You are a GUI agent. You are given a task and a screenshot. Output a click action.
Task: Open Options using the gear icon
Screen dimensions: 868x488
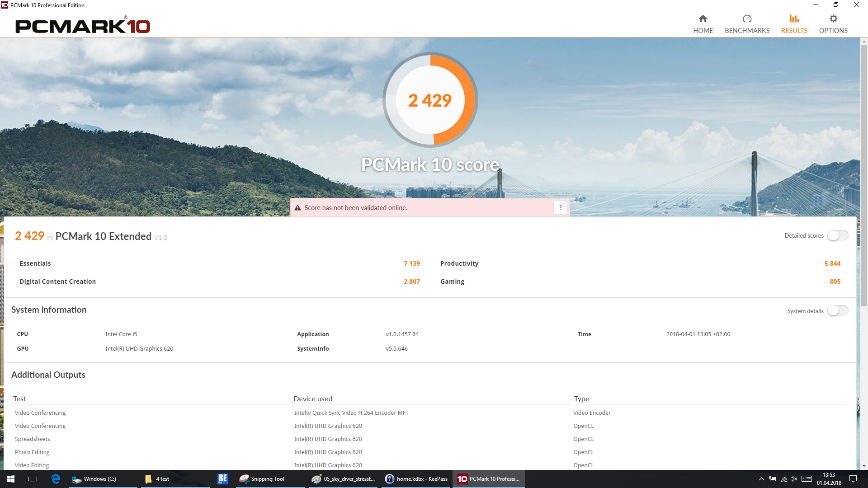pyautogui.click(x=833, y=19)
